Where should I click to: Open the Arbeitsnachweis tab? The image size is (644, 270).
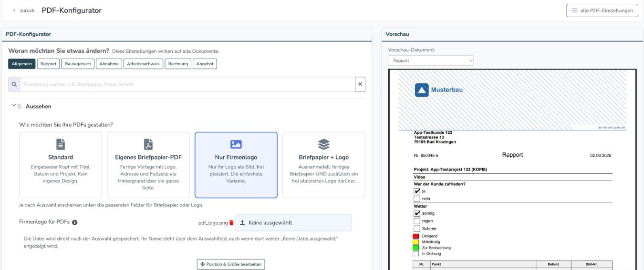point(144,64)
